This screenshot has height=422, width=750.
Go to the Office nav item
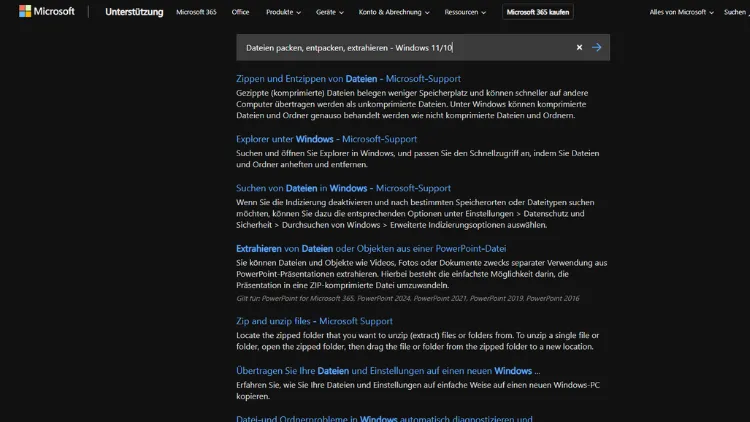pos(240,12)
